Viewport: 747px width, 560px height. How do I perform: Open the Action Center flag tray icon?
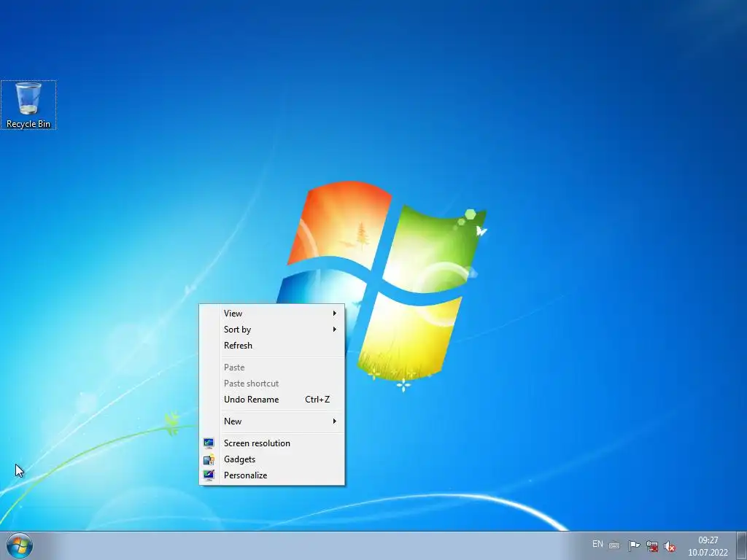click(x=634, y=546)
